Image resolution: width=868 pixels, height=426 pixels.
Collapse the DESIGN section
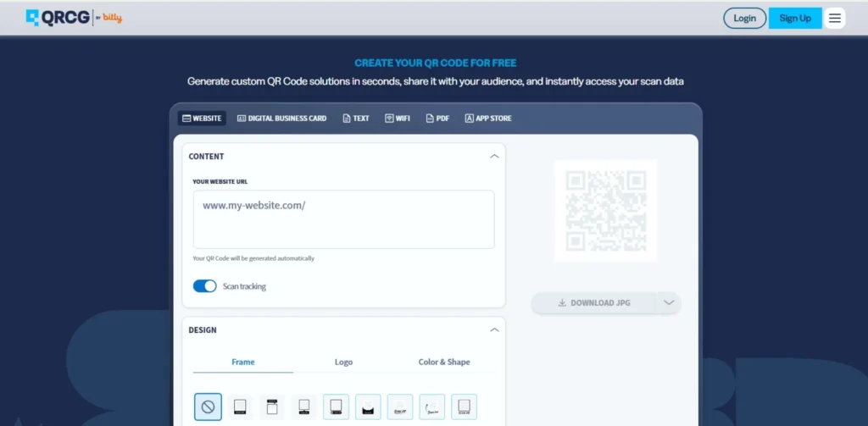click(494, 329)
